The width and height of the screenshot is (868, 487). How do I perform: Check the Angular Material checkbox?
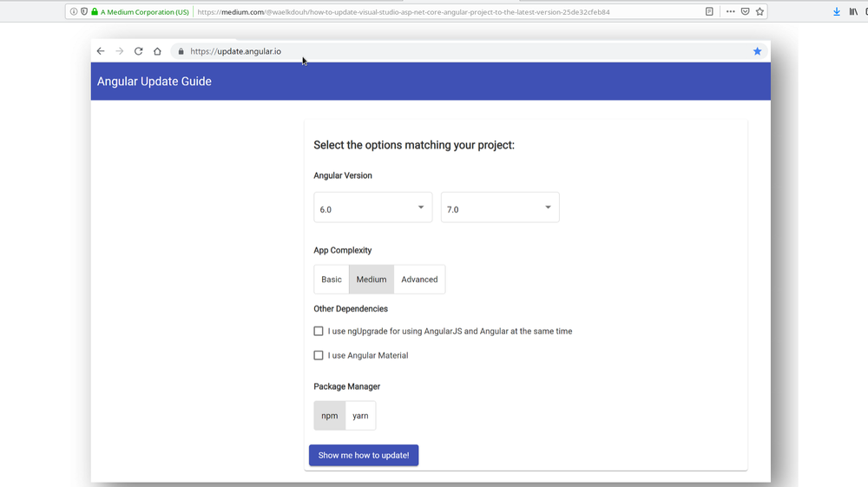click(319, 355)
